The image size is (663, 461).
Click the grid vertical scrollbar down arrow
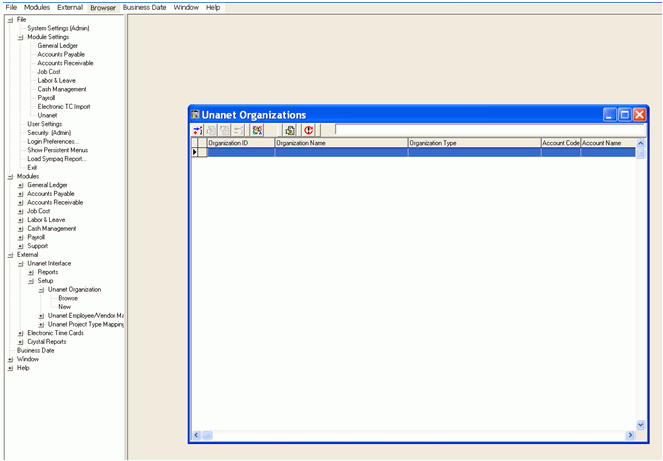click(641, 425)
